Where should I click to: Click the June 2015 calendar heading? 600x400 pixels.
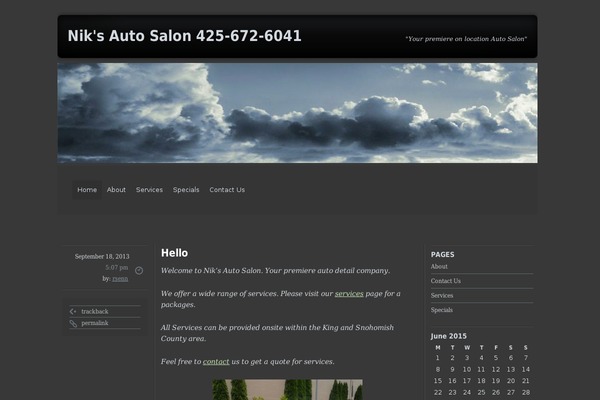tap(448, 336)
